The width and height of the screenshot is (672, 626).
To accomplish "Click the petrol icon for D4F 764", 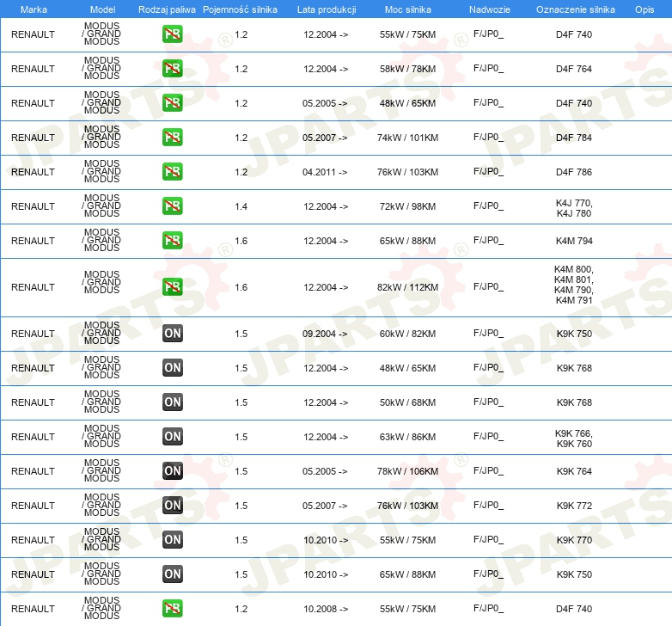I will click(x=173, y=69).
